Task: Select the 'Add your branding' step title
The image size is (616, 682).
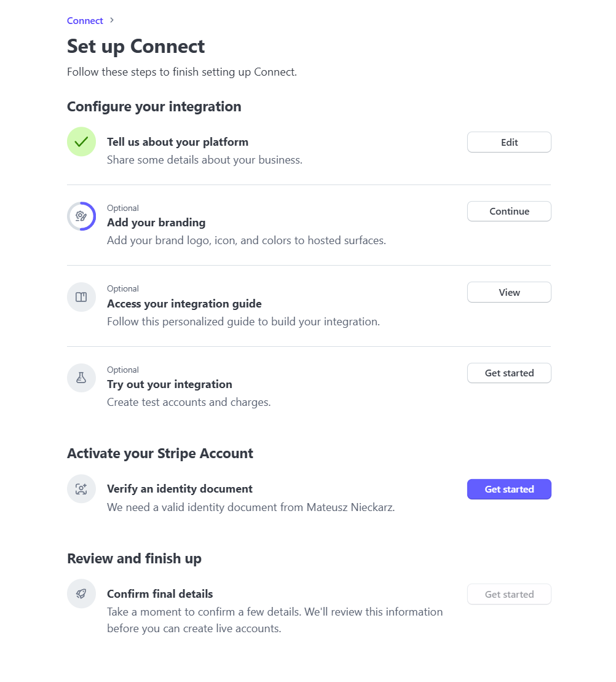Action: pyautogui.click(x=156, y=223)
